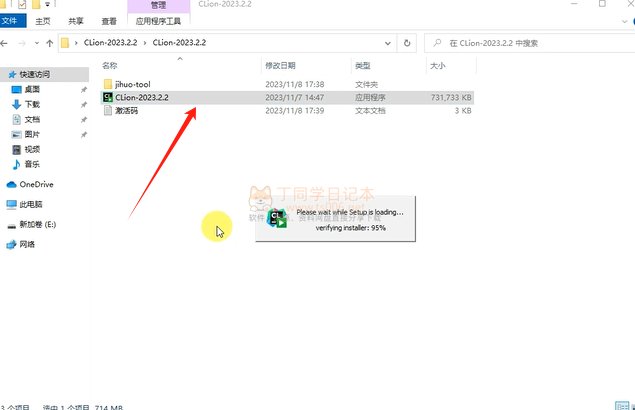Viewport: 635px width, 410px height.
Task: Sort files by 大小 column
Action: 437,66
